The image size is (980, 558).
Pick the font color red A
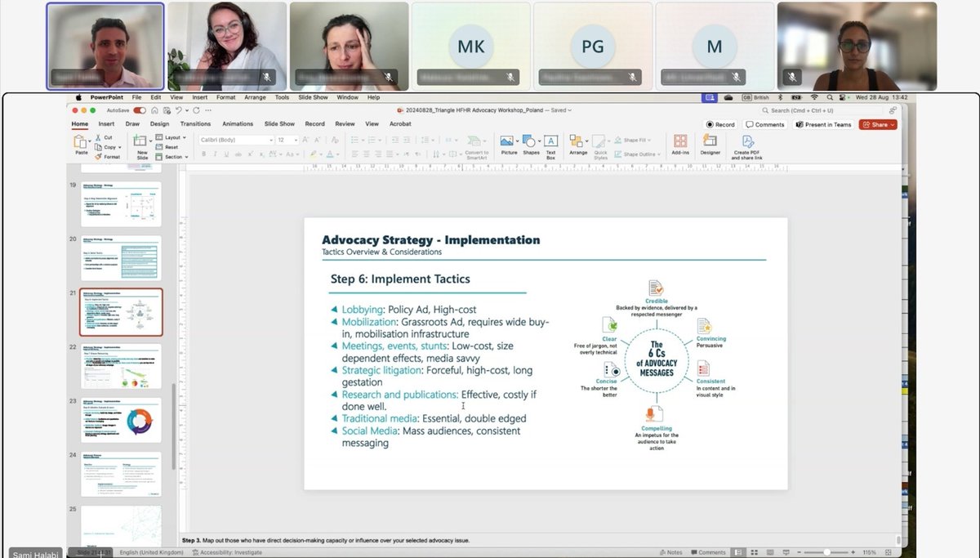(x=329, y=154)
